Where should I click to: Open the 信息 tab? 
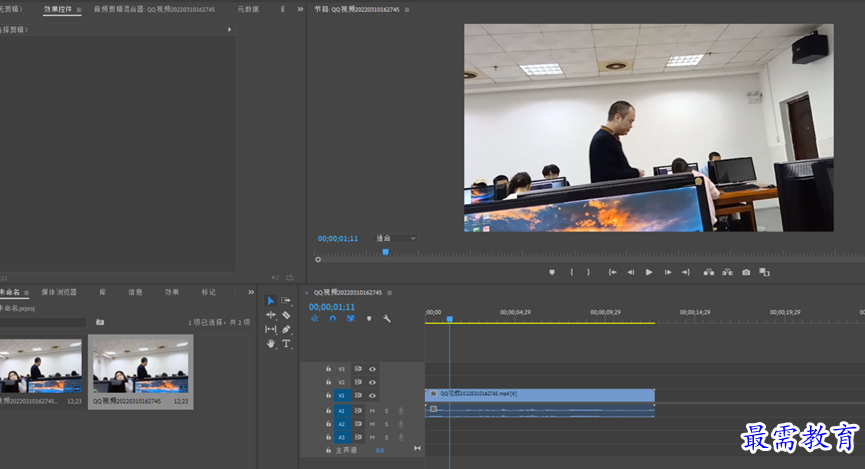(x=135, y=292)
